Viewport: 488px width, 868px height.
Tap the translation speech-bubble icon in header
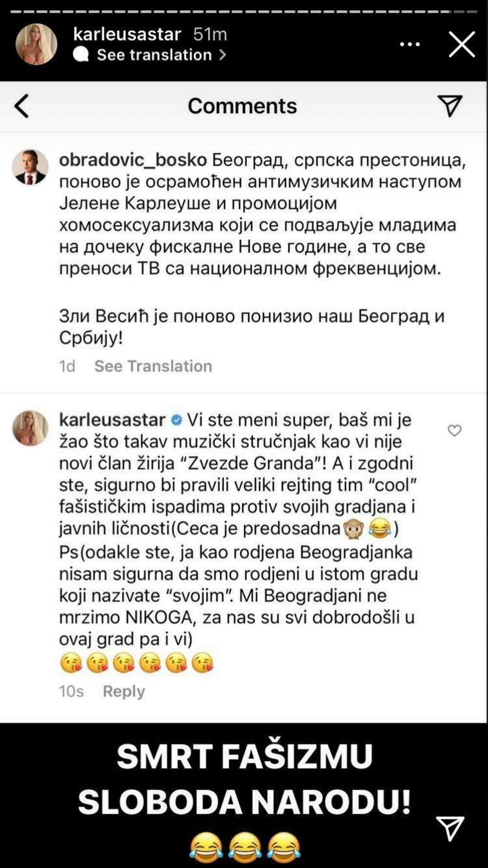[x=81, y=55]
